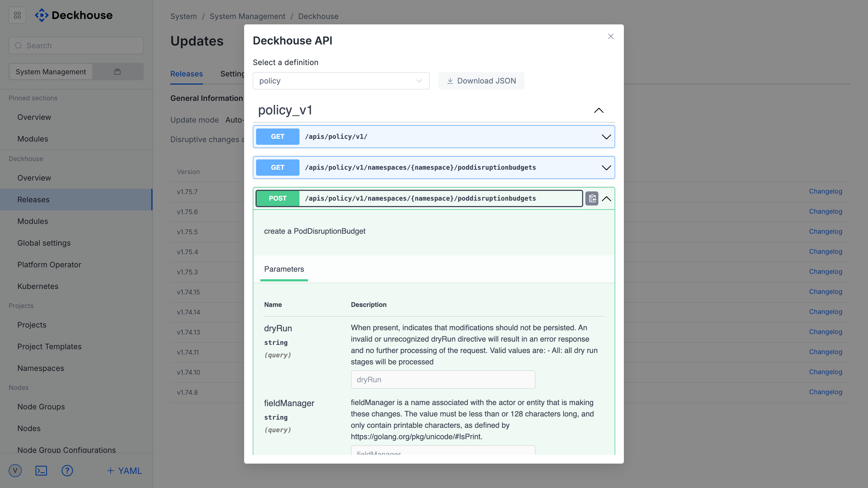The width and height of the screenshot is (868, 488).
Task: Click version v1.75.7 in releases table
Action: point(187,192)
